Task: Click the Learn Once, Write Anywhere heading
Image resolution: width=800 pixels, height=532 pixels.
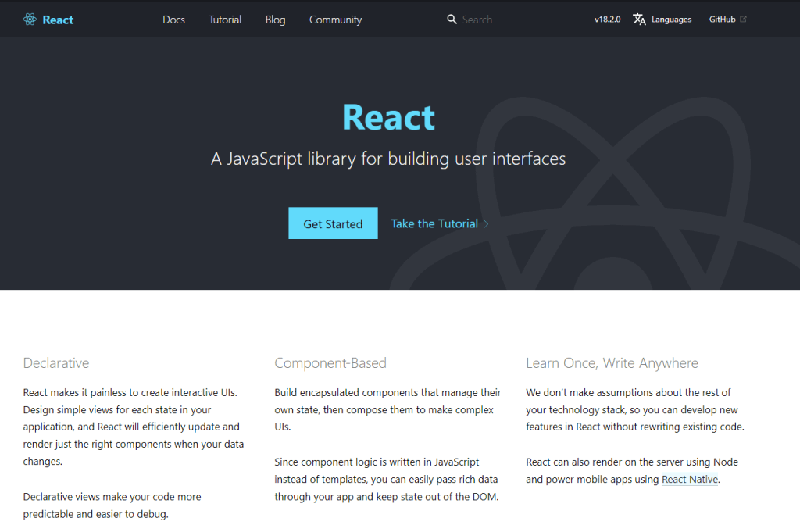Action: pos(612,363)
